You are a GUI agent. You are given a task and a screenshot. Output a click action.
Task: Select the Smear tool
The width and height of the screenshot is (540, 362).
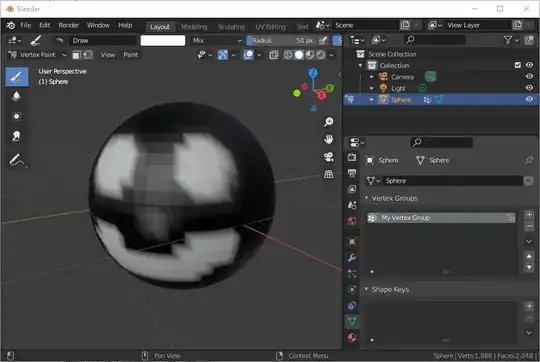[16, 136]
